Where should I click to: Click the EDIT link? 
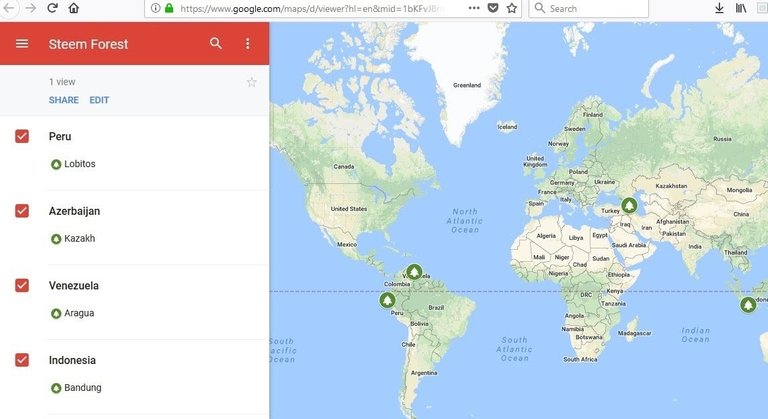(99, 100)
